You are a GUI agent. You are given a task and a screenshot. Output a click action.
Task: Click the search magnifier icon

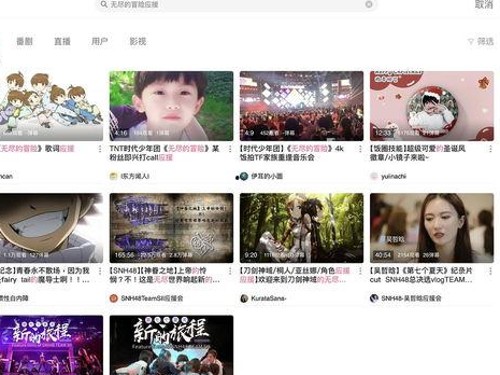pyautogui.click(x=104, y=4)
